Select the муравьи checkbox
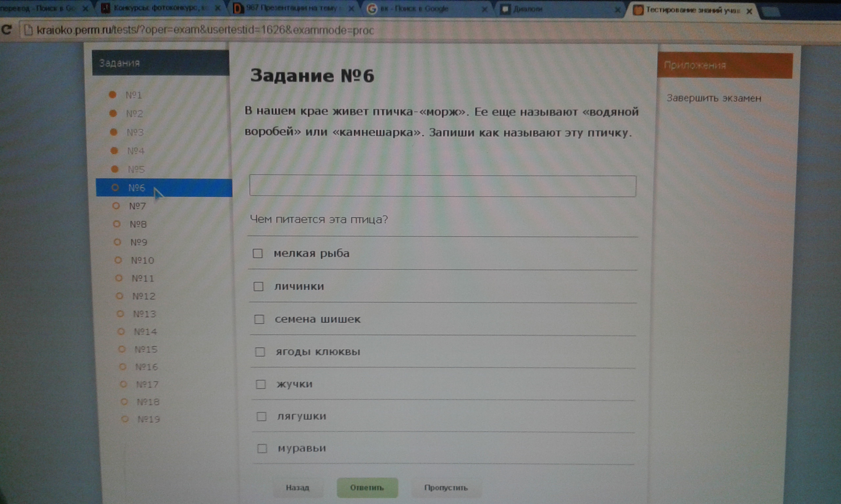This screenshot has height=504, width=841. point(262,448)
